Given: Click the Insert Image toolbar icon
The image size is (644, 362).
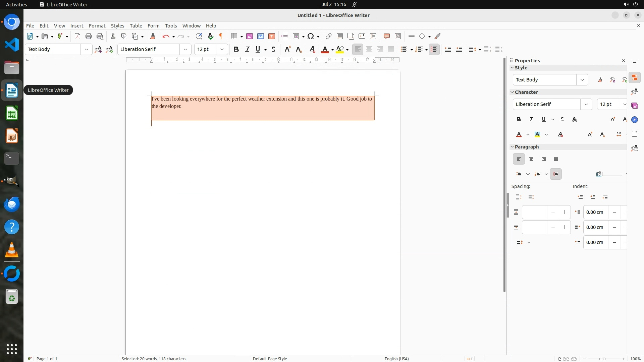Looking at the screenshot, I should (250, 36).
